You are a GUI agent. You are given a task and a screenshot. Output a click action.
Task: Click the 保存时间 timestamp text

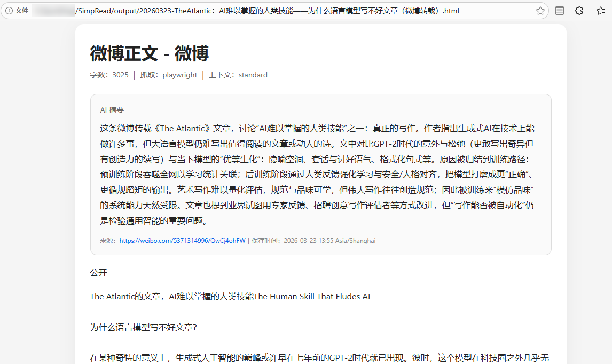point(313,241)
